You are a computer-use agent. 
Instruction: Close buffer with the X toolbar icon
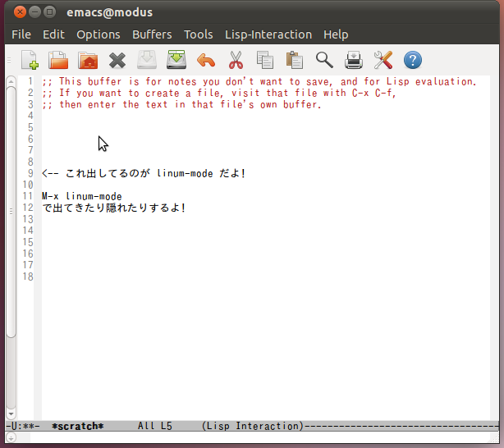click(117, 61)
